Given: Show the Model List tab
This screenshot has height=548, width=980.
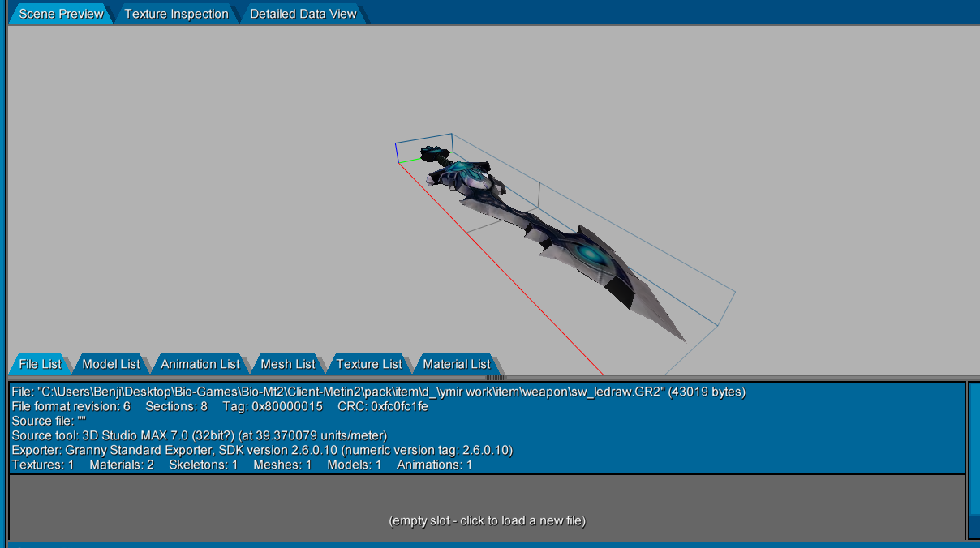Looking at the screenshot, I should pos(111,364).
